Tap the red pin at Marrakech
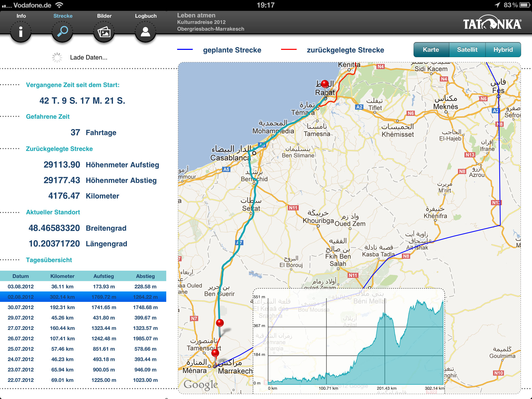This screenshot has height=399, width=532. click(x=215, y=353)
